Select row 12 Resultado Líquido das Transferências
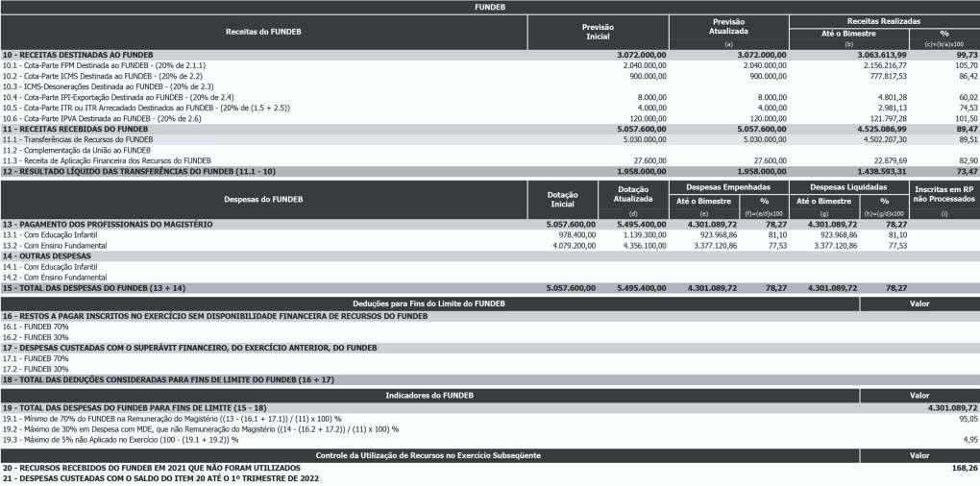 tap(490, 171)
